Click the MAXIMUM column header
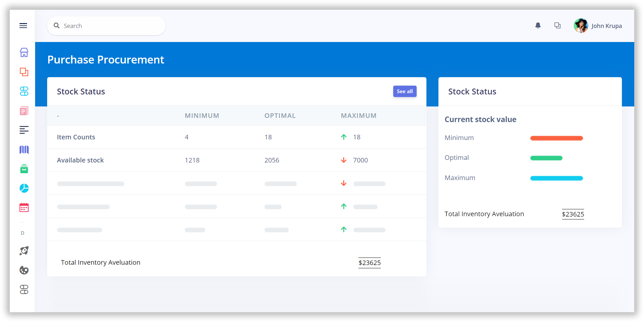 click(x=359, y=116)
